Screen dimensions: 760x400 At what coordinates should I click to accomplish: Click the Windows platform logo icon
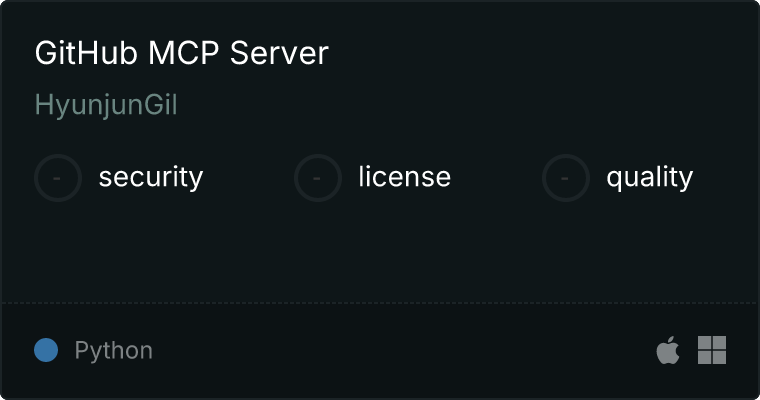712,350
